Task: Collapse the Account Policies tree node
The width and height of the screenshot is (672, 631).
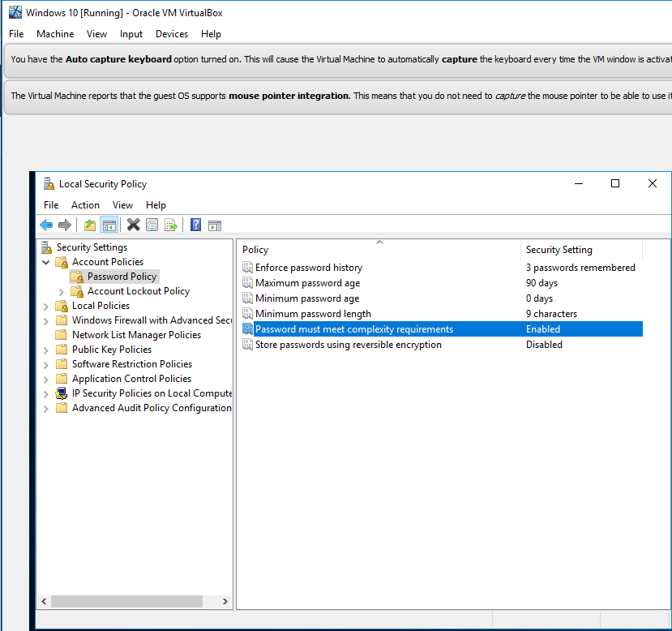Action: [x=46, y=262]
